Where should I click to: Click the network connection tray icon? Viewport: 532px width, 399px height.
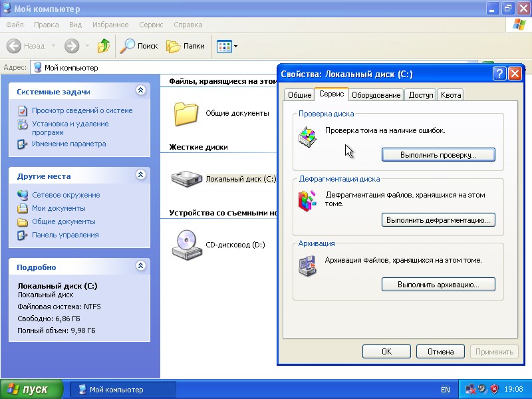(470, 389)
